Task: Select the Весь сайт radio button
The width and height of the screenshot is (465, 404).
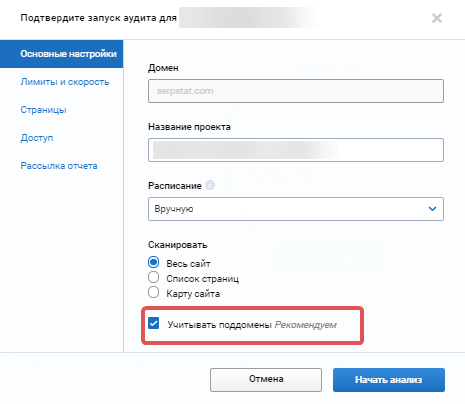Action: pyautogui.click(x=153, y=262)
